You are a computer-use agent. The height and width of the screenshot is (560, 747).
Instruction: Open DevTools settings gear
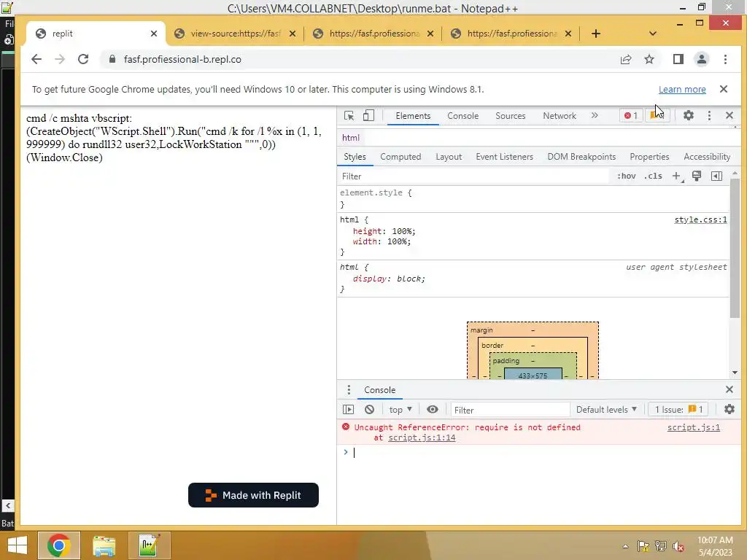point(688,115)
